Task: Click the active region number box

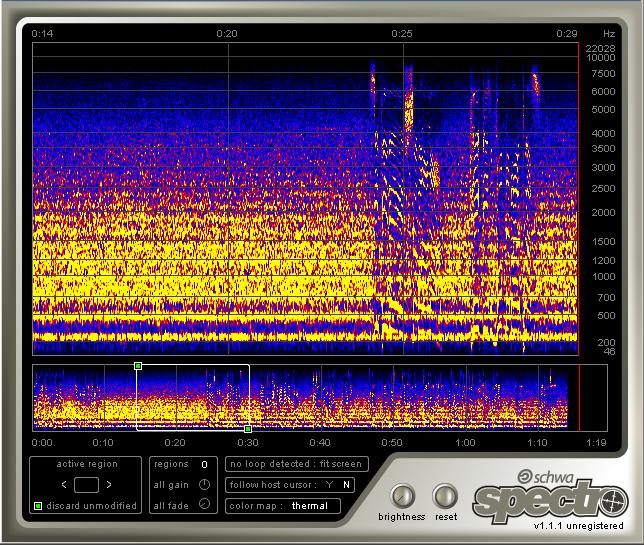Action: coord(87,485)
